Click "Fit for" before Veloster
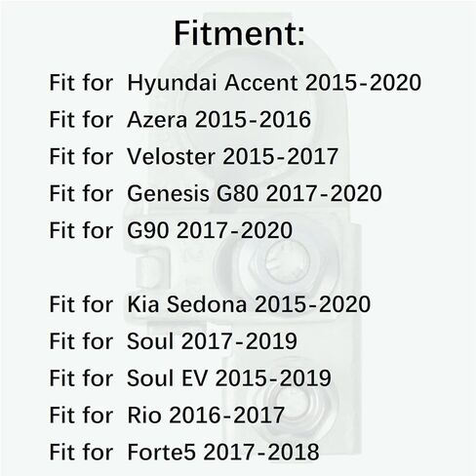 [81, 156]
